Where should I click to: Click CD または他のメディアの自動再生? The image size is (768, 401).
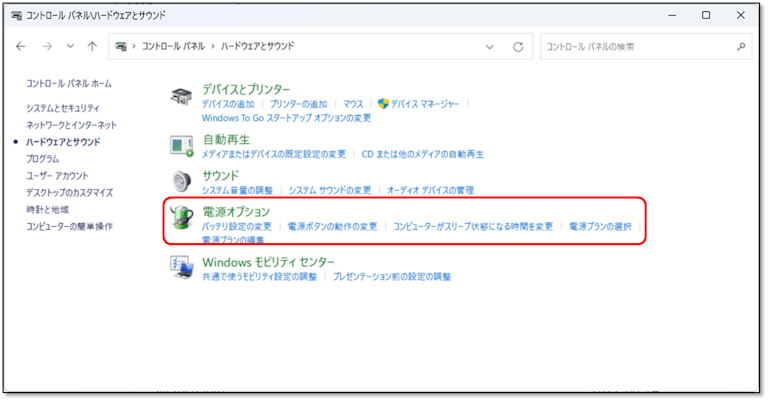(423, 154)
